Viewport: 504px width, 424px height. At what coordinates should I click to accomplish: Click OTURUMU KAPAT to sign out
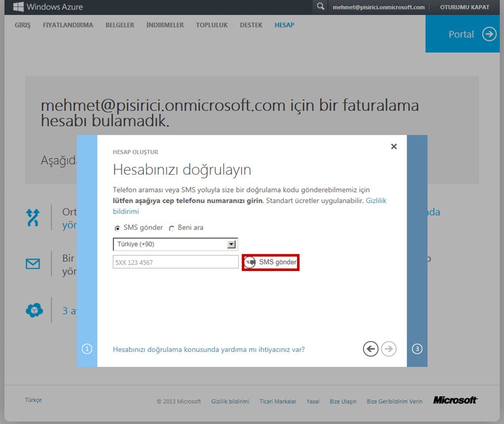(x=465, y=7)
